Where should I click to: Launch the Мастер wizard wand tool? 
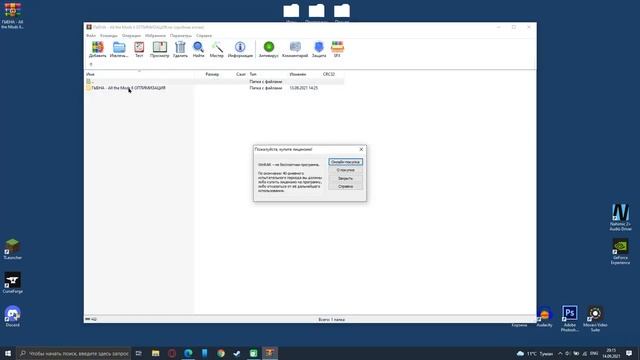click(217, 49)
